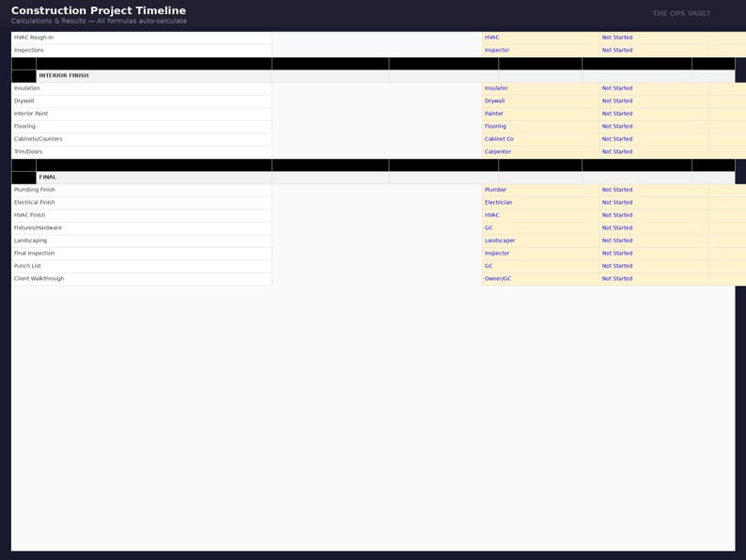Select the Client Walkthrough task cell
This screenshot has width=746, height=560.
coord(141,279)
